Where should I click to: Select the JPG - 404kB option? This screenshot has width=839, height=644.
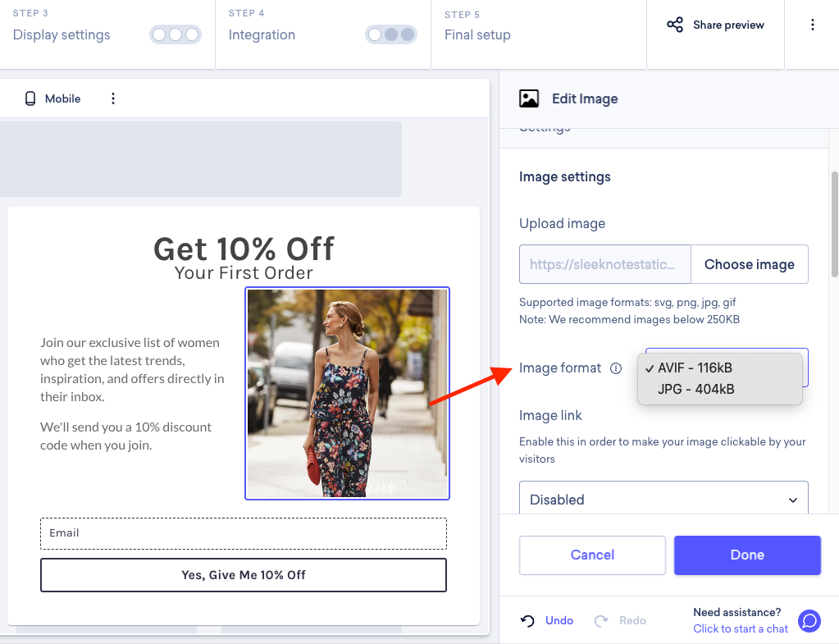(695, 389)
